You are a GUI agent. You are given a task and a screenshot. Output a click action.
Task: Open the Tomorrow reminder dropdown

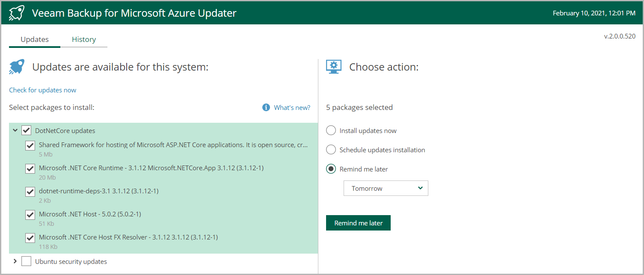tap(386, 188)
